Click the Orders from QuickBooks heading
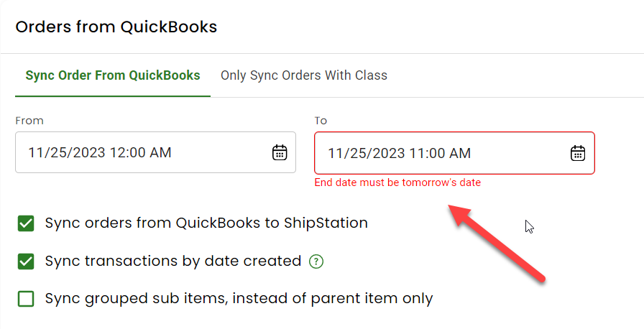 (x=116, y=27)
